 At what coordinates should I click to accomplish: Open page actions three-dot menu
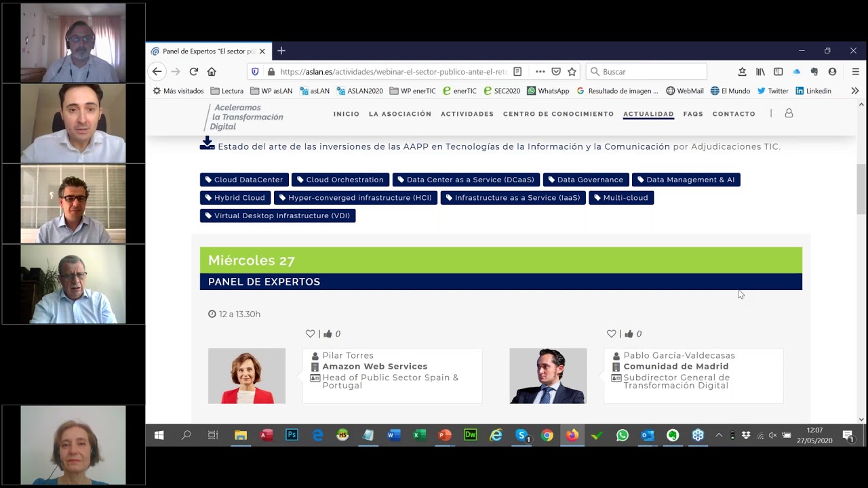(540, 71)
